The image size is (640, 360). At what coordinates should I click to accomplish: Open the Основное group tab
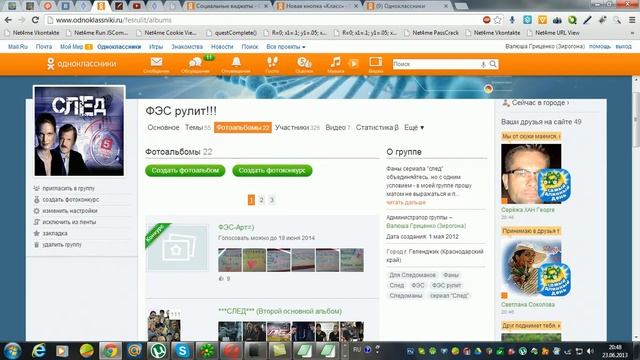coord(163,127)
